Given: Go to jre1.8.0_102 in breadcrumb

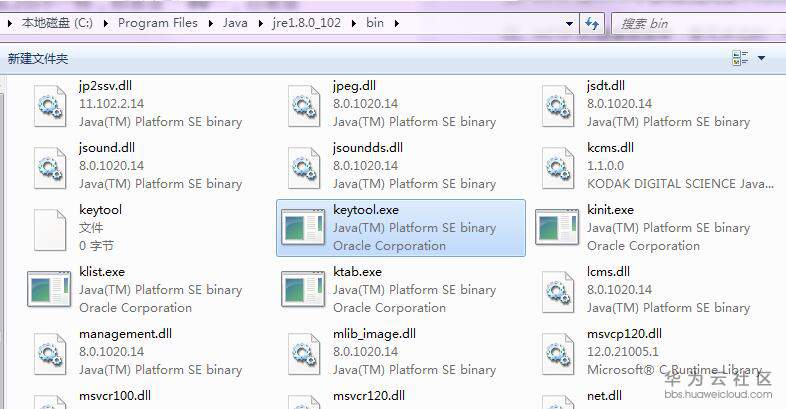Looking at the screenshot, I should coord(307,23).
